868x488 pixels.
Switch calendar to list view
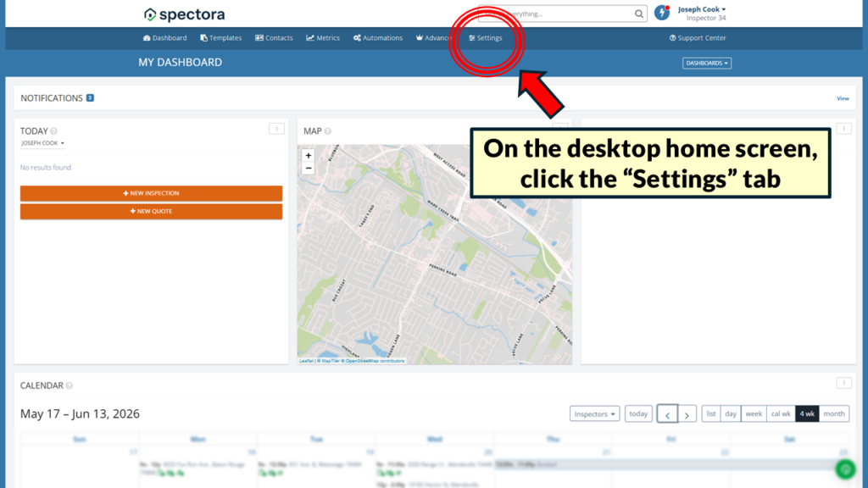tap(711, 413)
